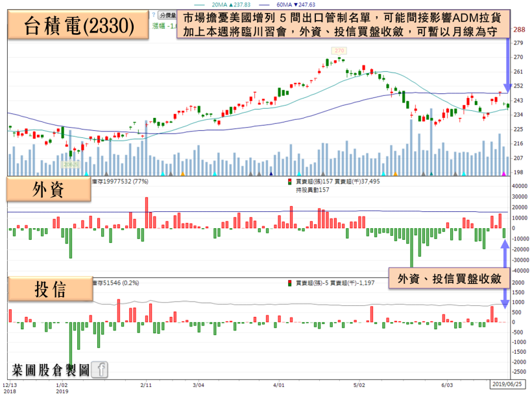
Task: Click the 持股異動157 text
Action: coord(313,190)
